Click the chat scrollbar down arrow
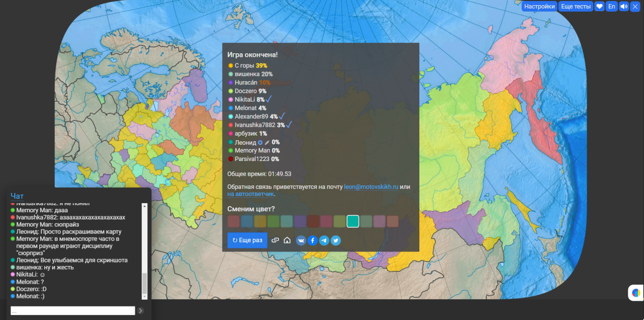 point(144,297)
